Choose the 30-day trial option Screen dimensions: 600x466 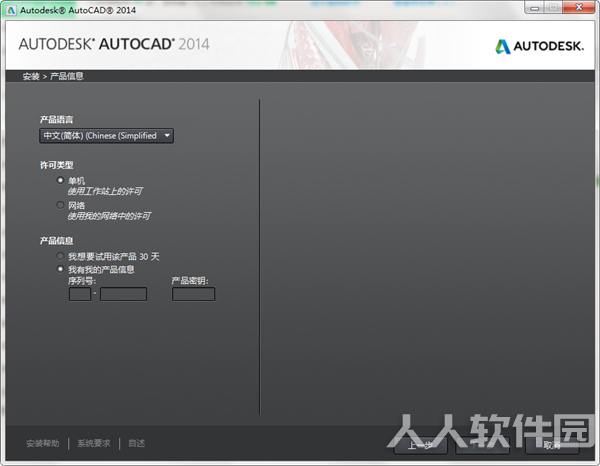tap(60, 256)
